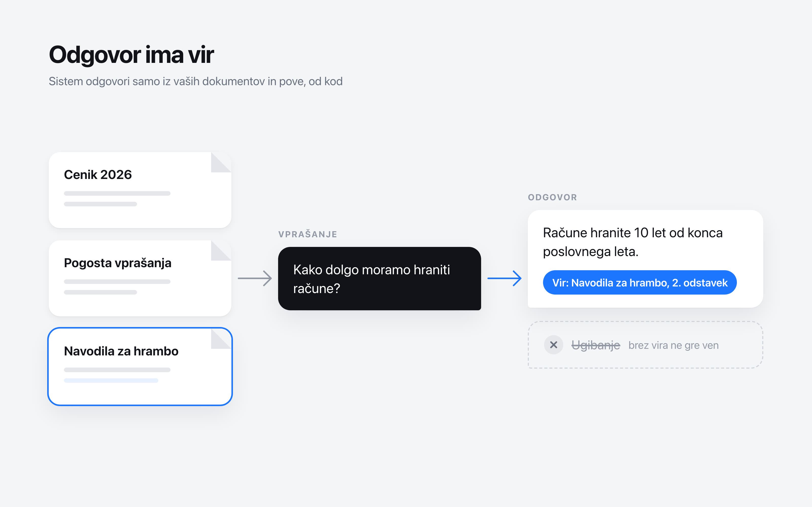The height and width of the screenshot is (507, 812).
Task: Click the text brez vira ne gre ven
Action: (x=673, y=345)
